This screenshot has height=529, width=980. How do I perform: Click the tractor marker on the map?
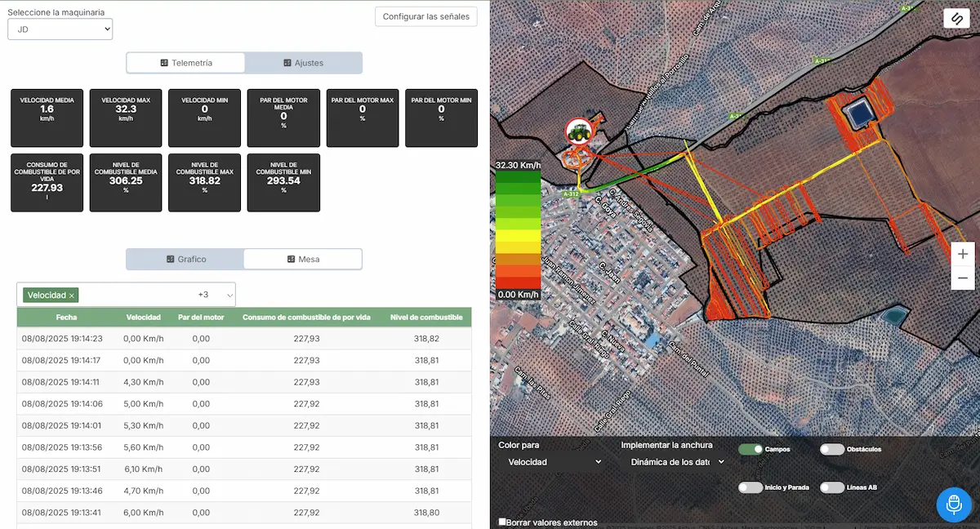[579, 131]
